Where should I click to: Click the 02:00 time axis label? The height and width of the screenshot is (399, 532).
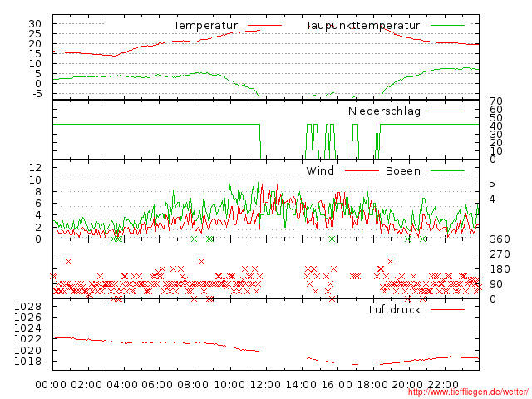click(86, 384)
